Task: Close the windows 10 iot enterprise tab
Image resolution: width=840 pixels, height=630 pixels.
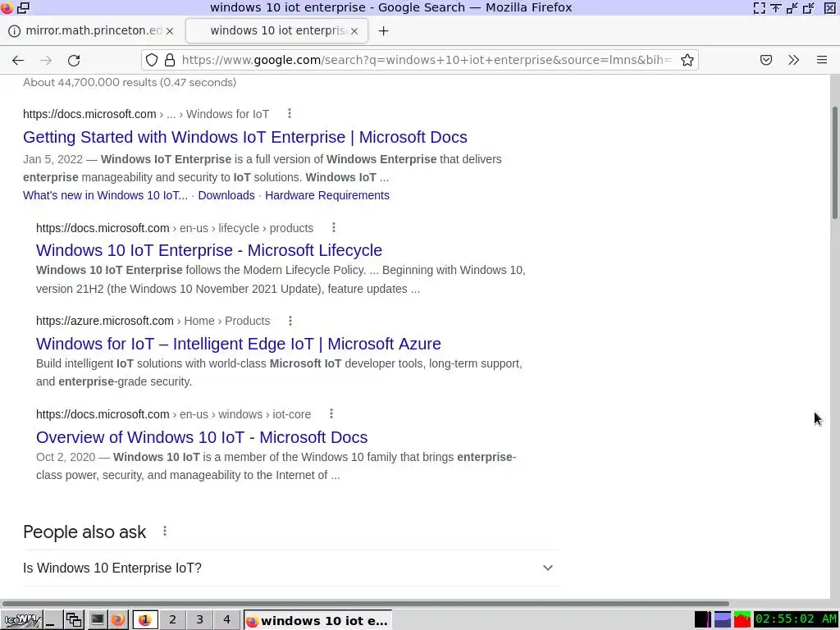Action: pos(354,31)
